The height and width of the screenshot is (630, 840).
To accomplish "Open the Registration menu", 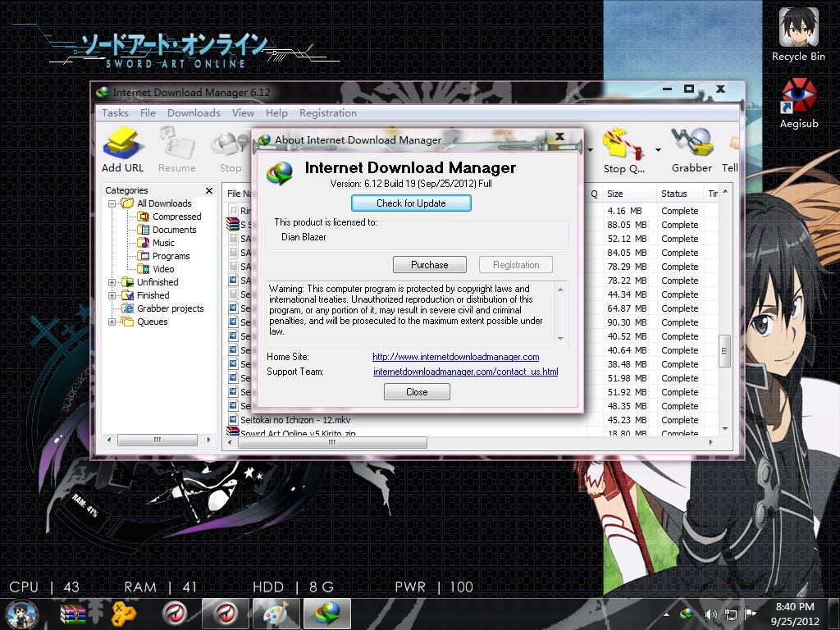I will click(x=328, y=113).
